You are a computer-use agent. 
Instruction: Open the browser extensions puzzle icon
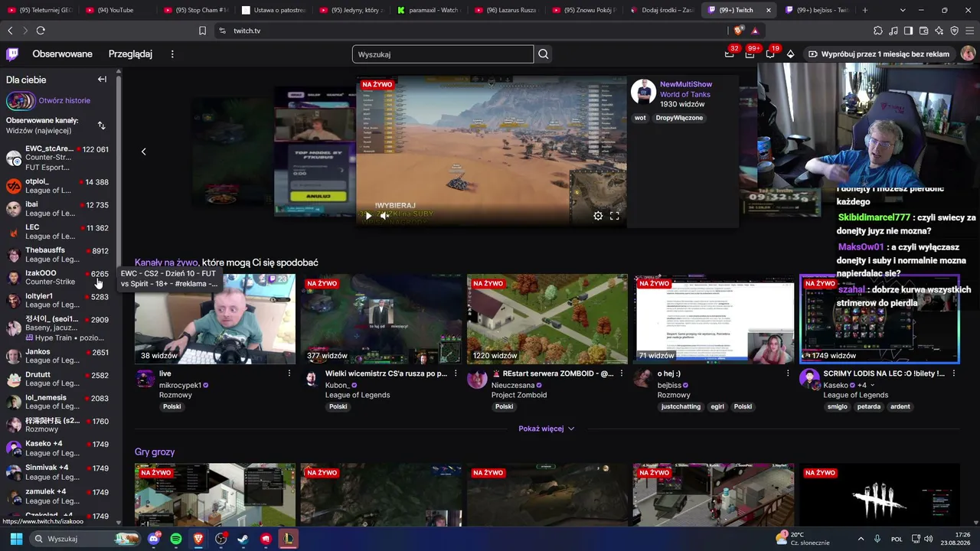878,31
